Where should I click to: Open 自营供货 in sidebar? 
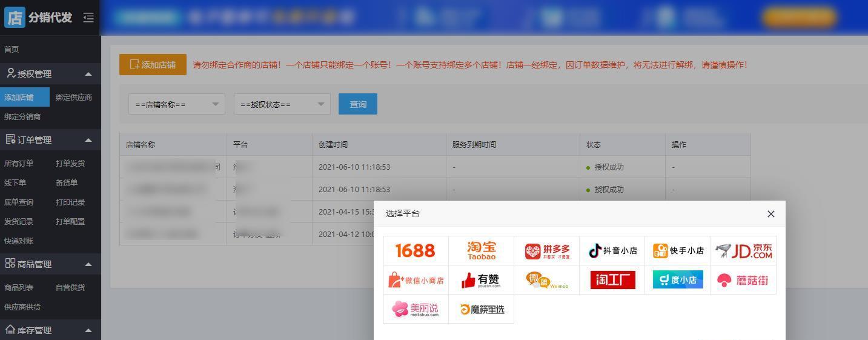pos(70,287)
